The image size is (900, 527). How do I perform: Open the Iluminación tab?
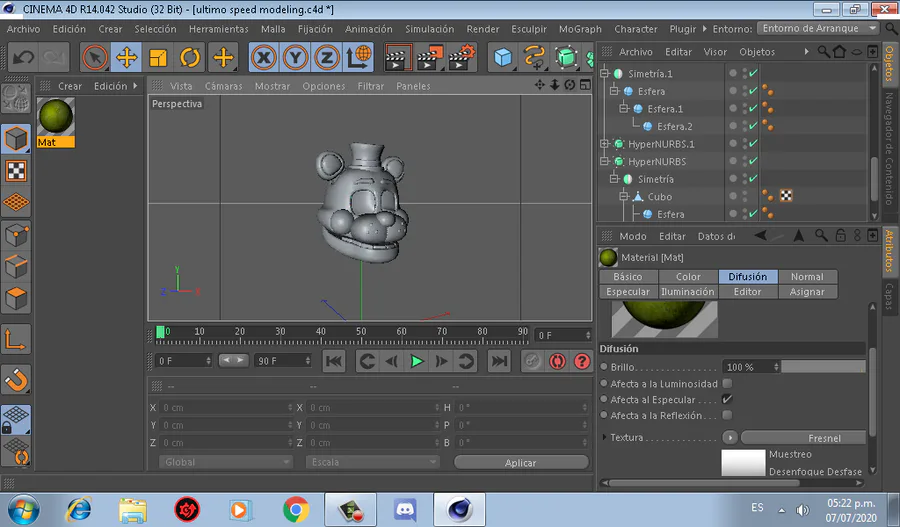point(688,292)
